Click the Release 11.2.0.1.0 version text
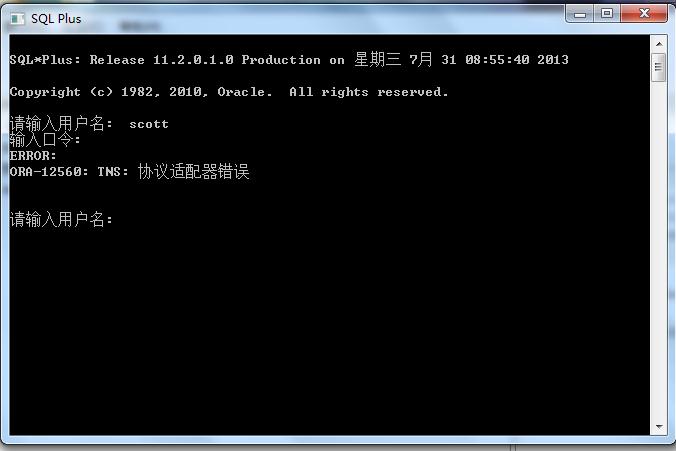Image resolution: width=676 pixels, height=451 pixels. (x=161, y=60)
